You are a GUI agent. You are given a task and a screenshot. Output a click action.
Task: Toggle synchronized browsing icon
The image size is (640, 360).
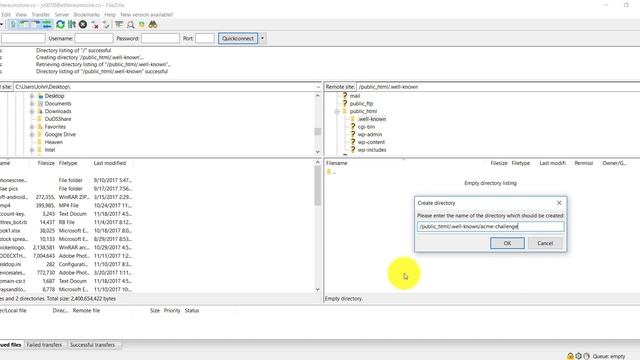(x=142, y=24)
